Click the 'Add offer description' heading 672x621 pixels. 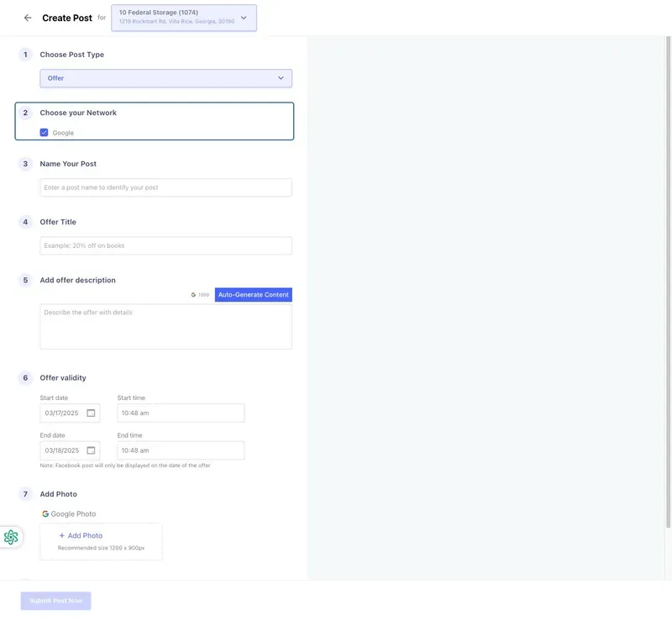[77, 280]
